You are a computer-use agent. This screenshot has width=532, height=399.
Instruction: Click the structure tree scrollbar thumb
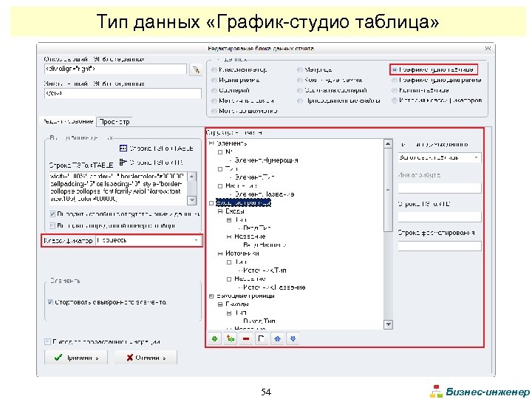point(388,190)
